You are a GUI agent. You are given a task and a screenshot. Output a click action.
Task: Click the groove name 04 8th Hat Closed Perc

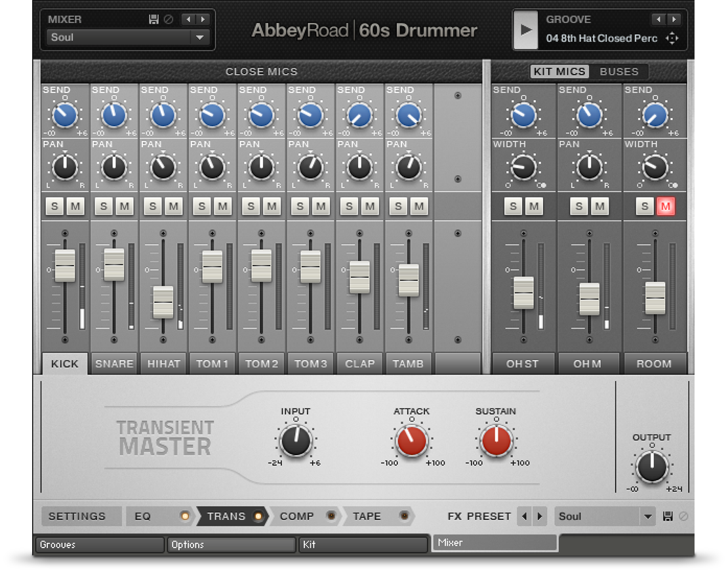[601, 38]
